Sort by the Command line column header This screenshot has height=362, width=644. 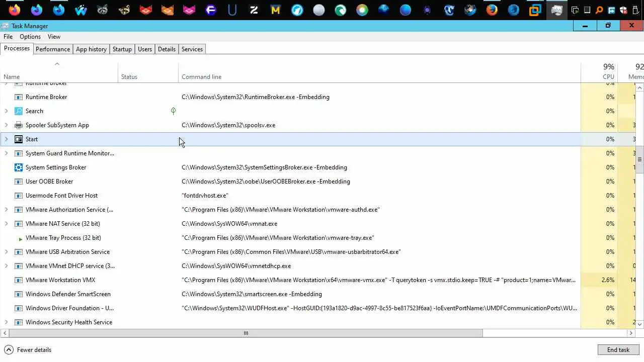pyautogui.click(x=380, y=72)
